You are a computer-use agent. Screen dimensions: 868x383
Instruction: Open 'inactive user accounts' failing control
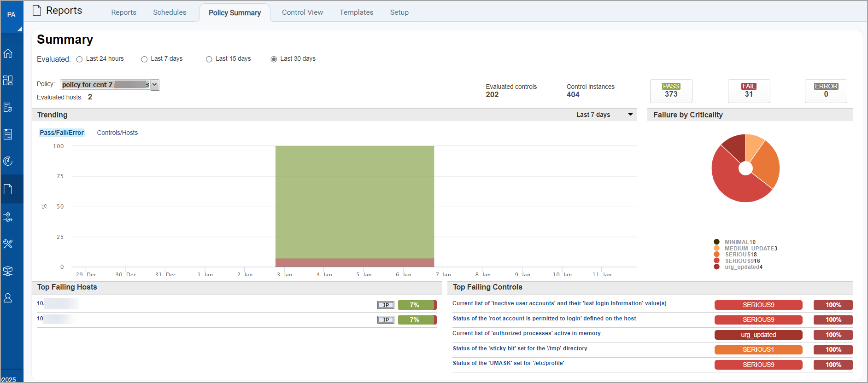559,303
